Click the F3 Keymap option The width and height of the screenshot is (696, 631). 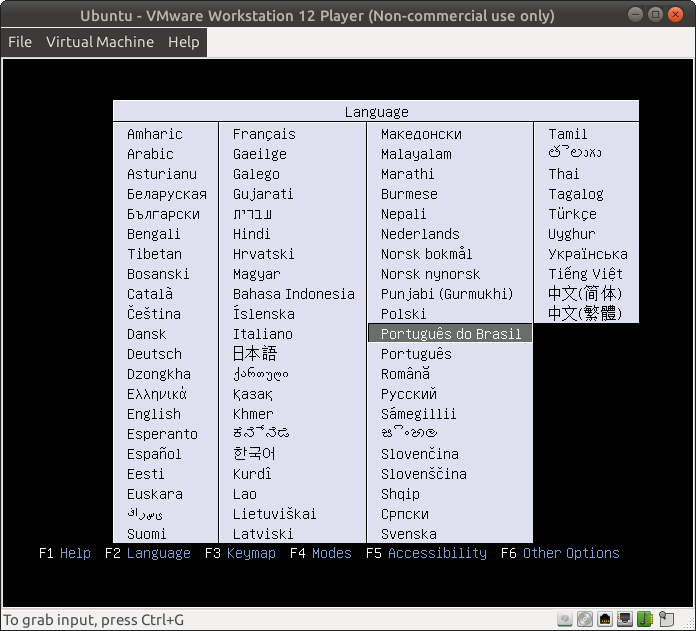[240, 553]
